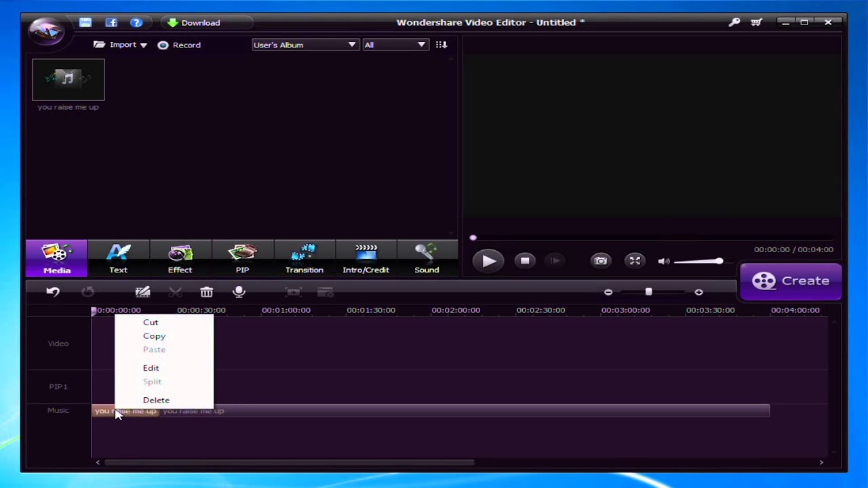Viewport: 868px width, 488px height.
Task: Click the Redo arrow icon
Action: [87, 292]
